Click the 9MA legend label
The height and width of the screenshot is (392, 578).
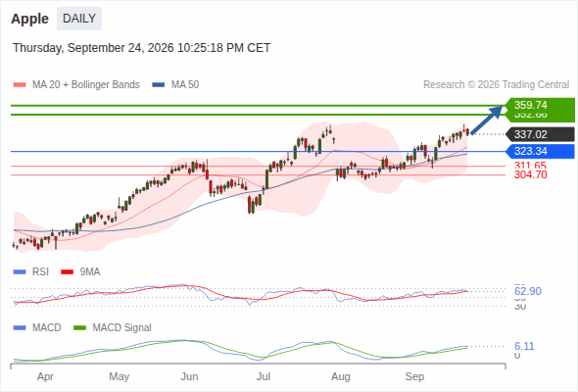click(x=90, y=272)
